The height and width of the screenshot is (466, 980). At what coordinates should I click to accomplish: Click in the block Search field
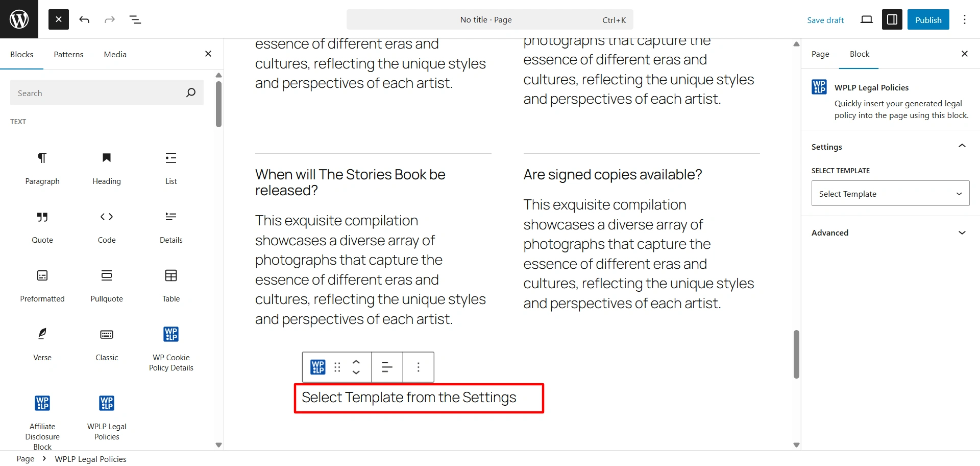pyautogui.click(x=100, y=93)
